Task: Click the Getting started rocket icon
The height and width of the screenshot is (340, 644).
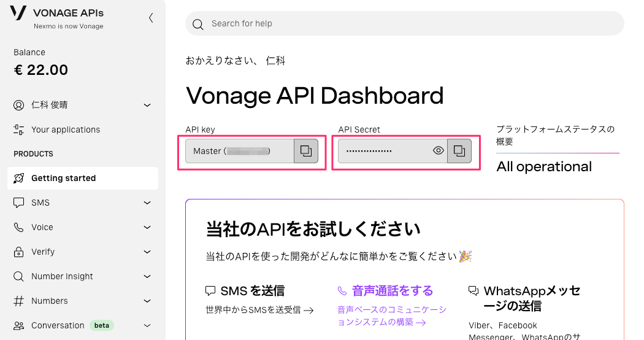Action: tap(18, 179)
